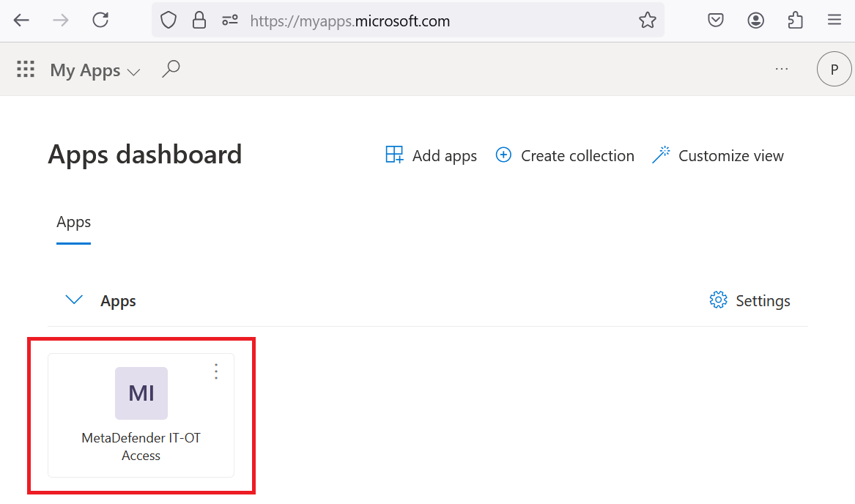855x504 pixels.
Task: Open the profile avatar labeled P
Action: coord(834,70)
